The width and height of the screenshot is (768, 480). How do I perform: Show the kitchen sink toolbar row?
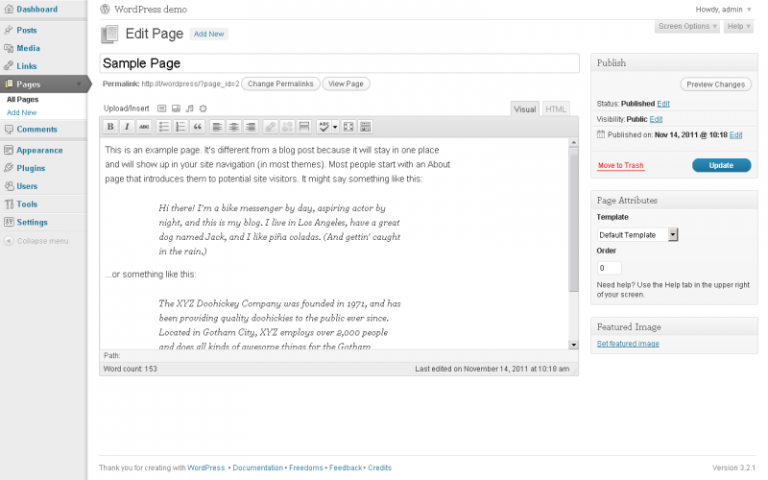[365, 127]
